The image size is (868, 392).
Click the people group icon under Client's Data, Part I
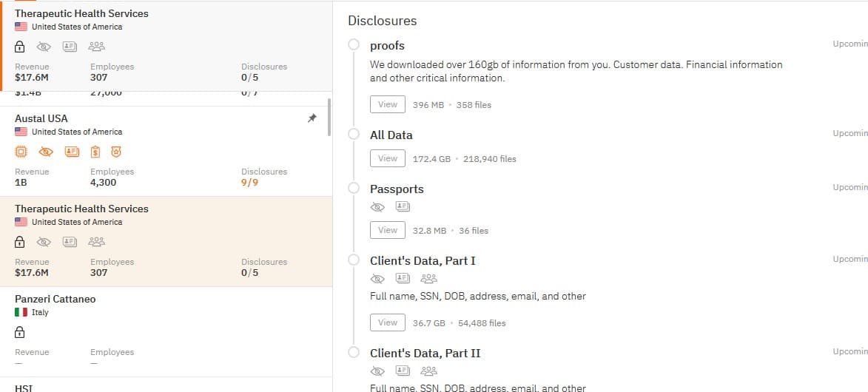(428, 279)
